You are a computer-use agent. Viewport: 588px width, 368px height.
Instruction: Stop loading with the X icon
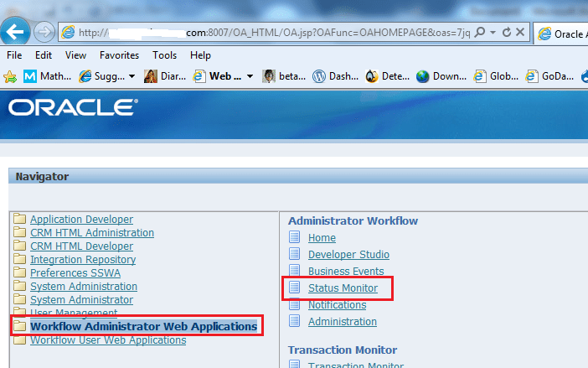520,32
